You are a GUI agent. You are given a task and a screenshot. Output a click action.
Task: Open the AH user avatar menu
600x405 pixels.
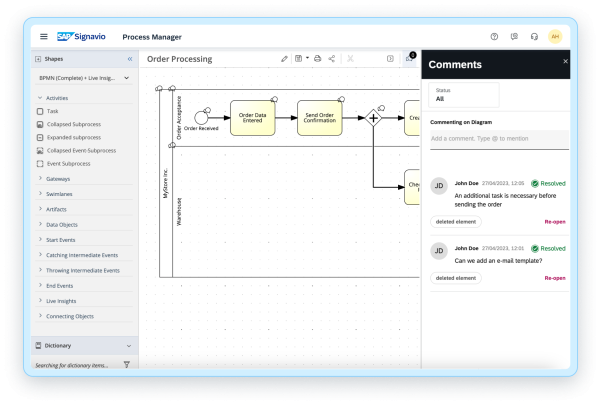pyautogui.click(x=555, y=37)
